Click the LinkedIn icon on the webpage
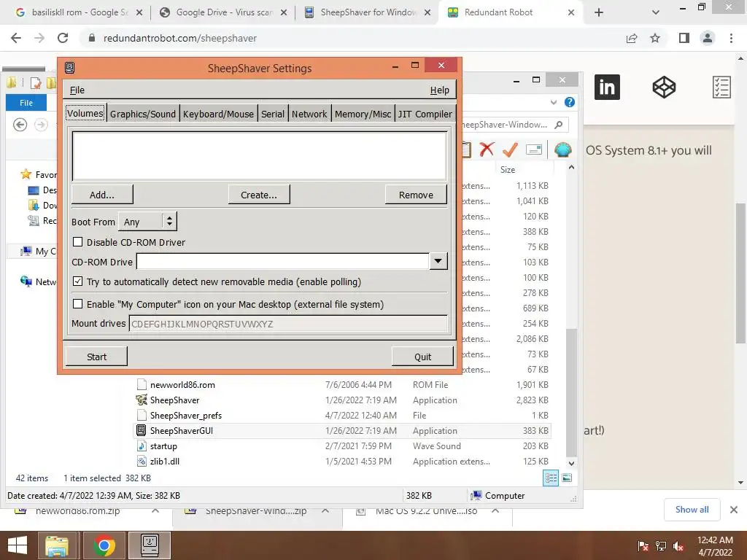 point(607,87)
